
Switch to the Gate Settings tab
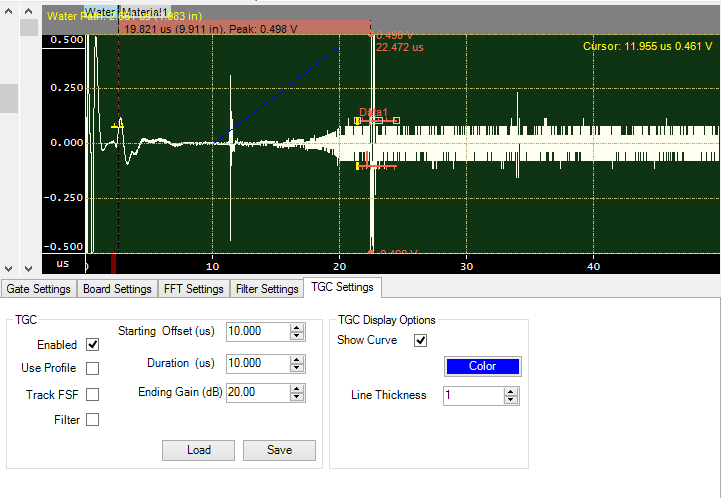39,289
